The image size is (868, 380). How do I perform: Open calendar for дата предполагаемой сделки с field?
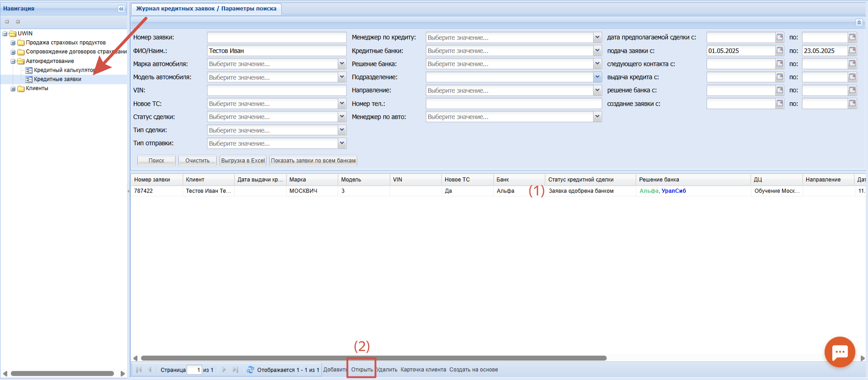780,38
